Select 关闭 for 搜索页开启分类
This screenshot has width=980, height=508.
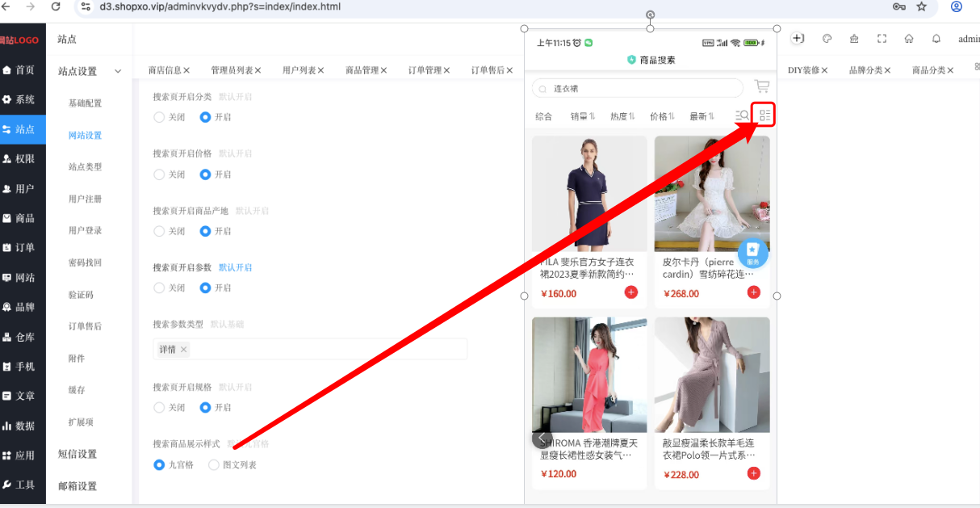[170, 117]
